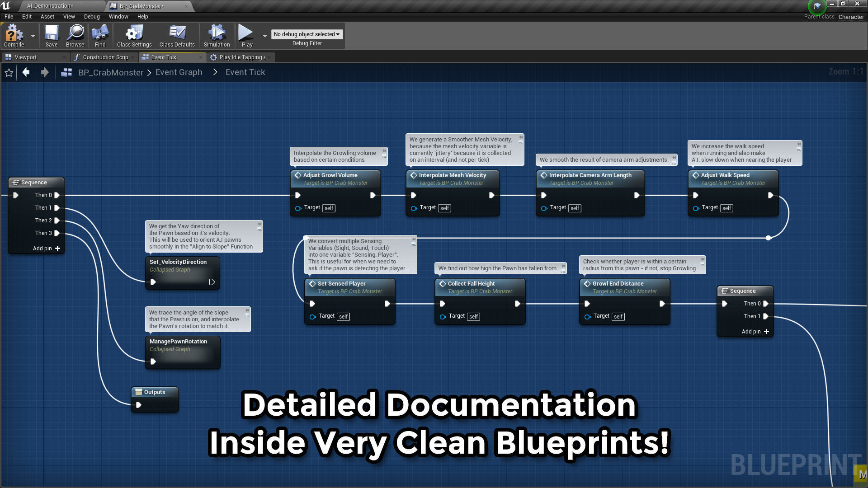This screenshot has height=488, width=868.
Task: Open the Debug menu
Action: pos(92,17)
